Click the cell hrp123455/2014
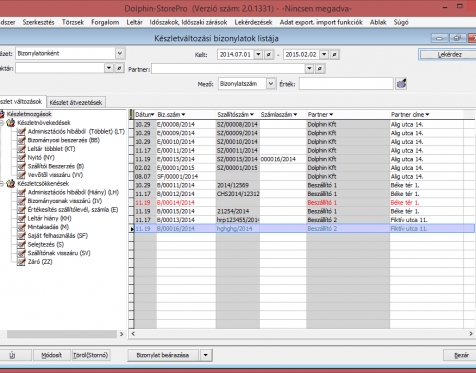The height and width of the screenshot is (373, 476). coord(238,220)
